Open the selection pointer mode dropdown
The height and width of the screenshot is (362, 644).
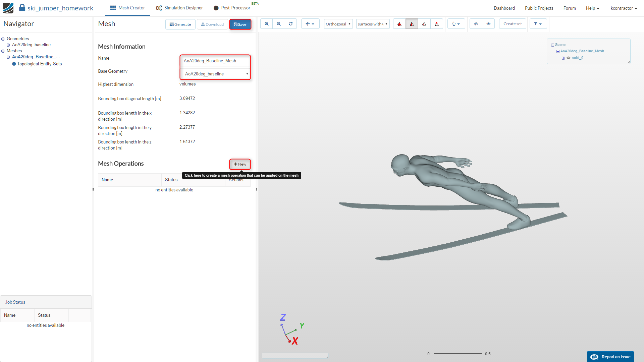(x=456, y=24)
